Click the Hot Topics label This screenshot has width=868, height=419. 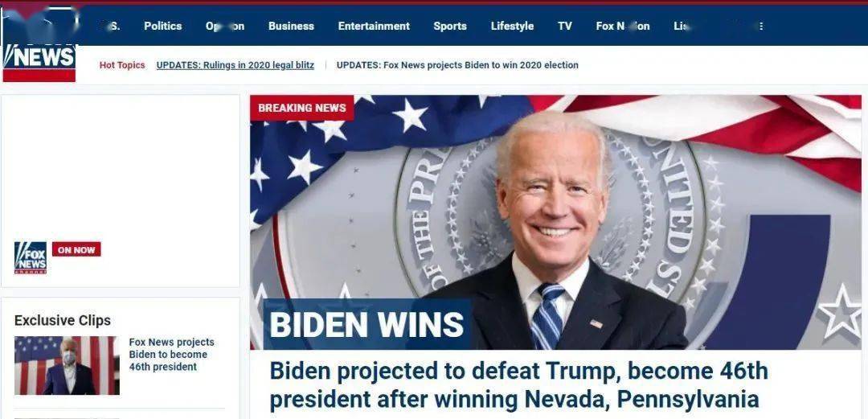click(122, 65)
